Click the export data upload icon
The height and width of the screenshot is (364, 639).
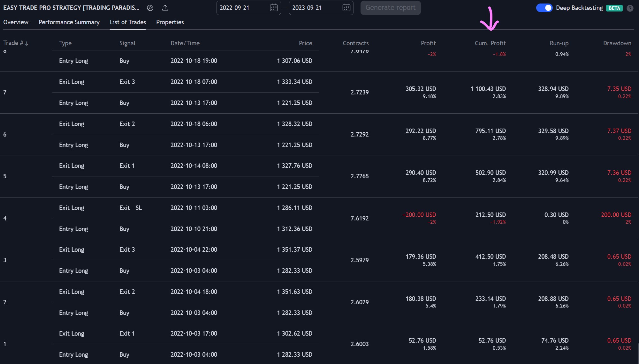pyautogui.click(x=165, y=8)
